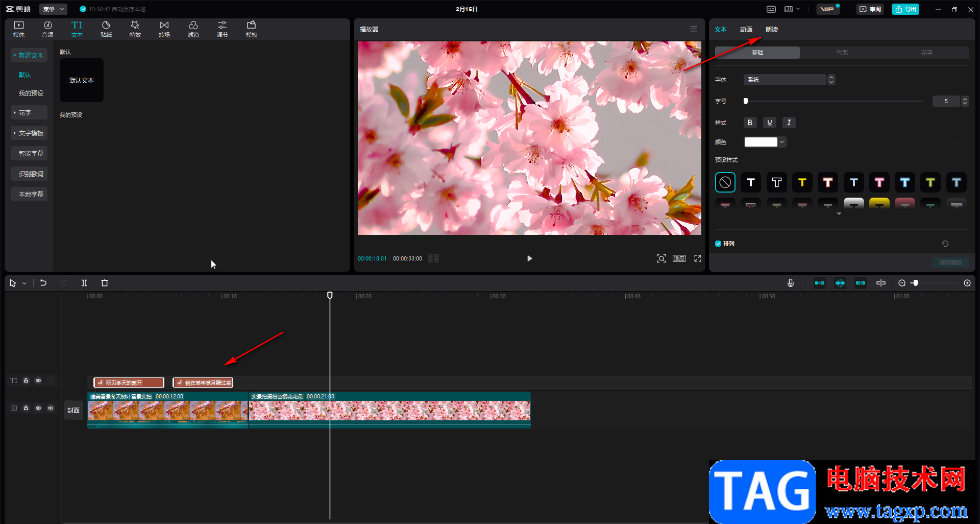The height and width of the screenshot is (524, 980).
Task: Toggle auto snapping in timeline toolbar
Action: click(x=840, y=283)
